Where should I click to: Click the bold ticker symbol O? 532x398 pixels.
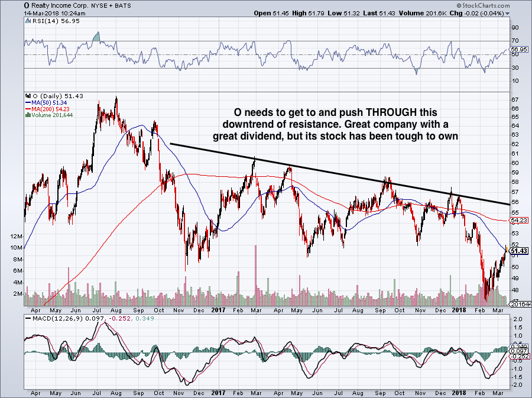tap(27, 5)
